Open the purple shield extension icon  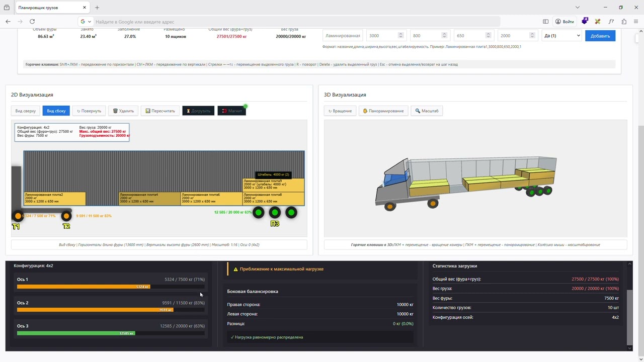[x=585, y=22]
